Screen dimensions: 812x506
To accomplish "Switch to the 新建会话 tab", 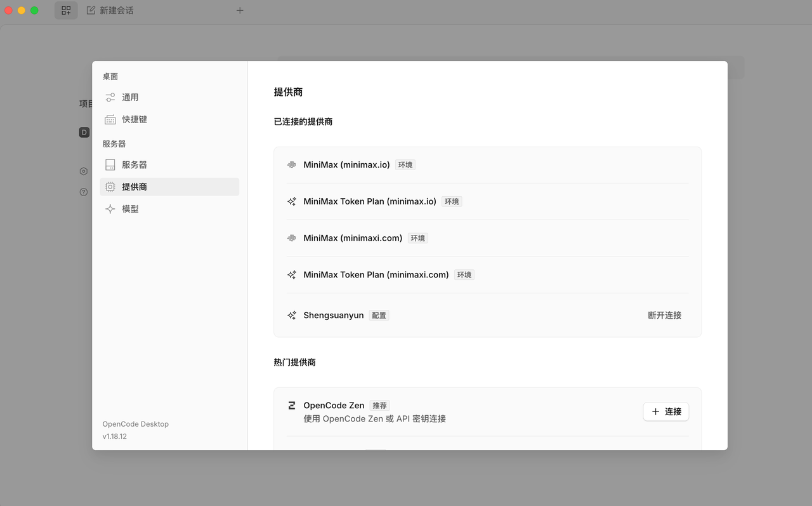I will tap(110, 10).
